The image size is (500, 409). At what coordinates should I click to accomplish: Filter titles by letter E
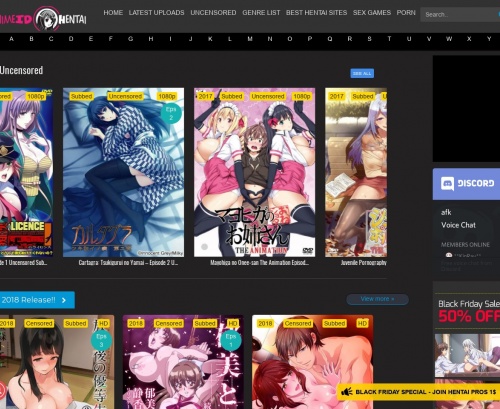[91, 39]
